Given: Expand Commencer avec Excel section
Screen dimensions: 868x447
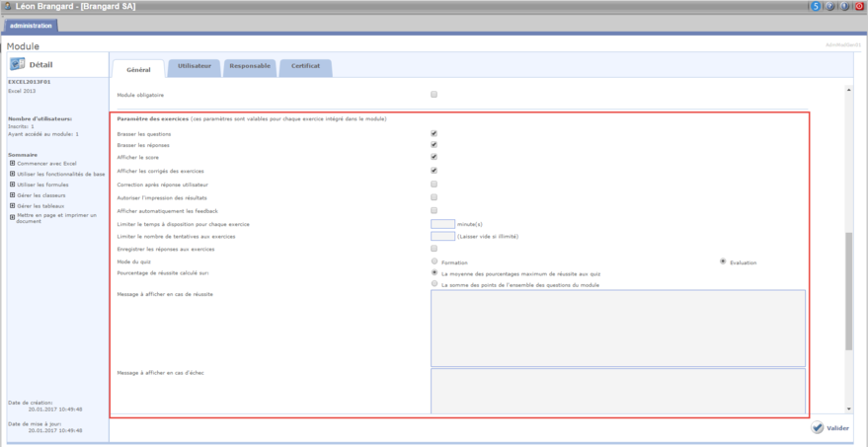Looking at the screenshot, I should (12, 163).
